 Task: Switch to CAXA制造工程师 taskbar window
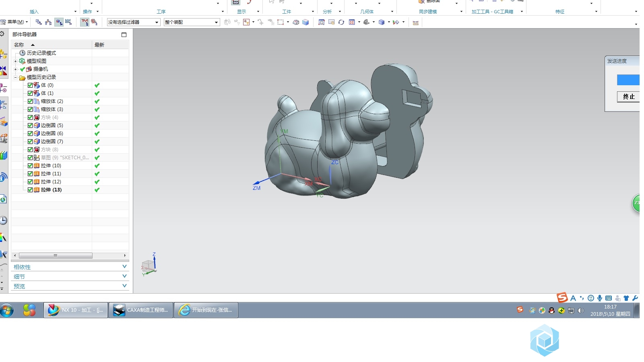(141, 310)
